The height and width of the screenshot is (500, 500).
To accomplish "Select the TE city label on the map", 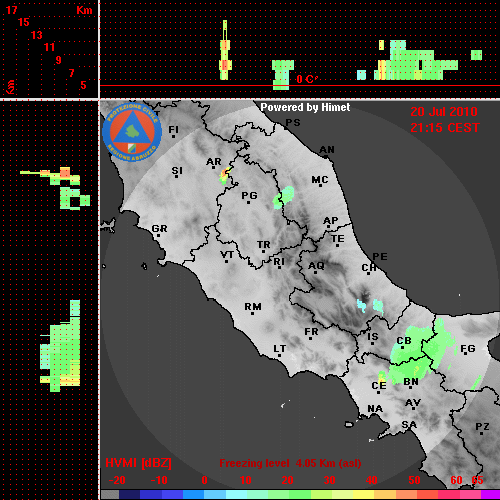I will [338, 239].
